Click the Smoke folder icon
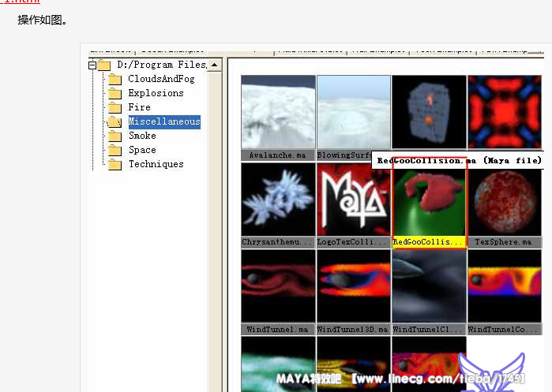 coord(115,136)
